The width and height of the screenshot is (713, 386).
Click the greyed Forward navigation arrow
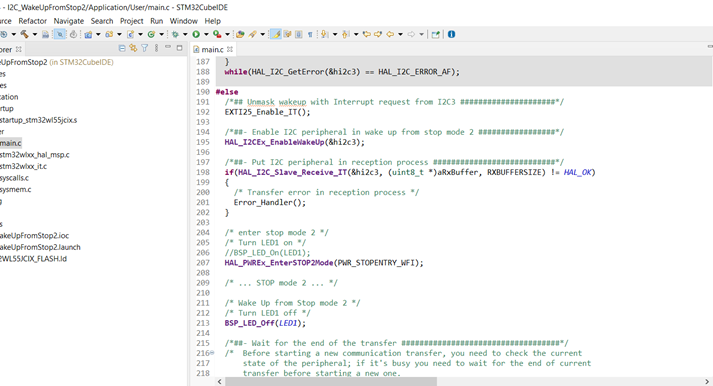pyautogui.click(x=411, y=34)
